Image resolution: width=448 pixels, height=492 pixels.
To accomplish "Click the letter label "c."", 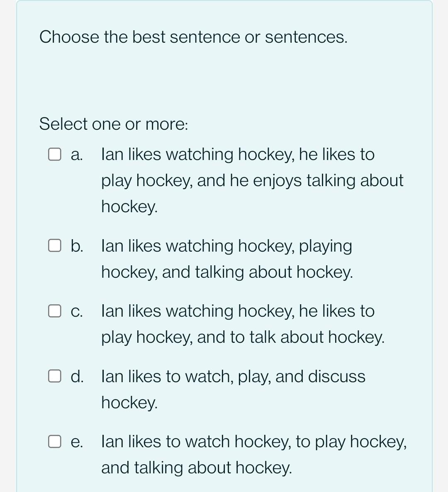I will [x=77, y=311].
